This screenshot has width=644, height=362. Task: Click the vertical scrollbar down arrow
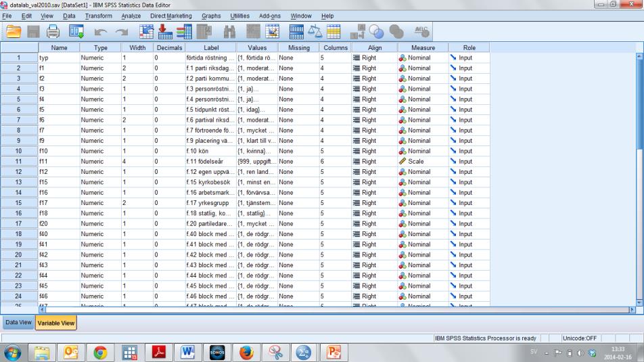coord(639,303)
